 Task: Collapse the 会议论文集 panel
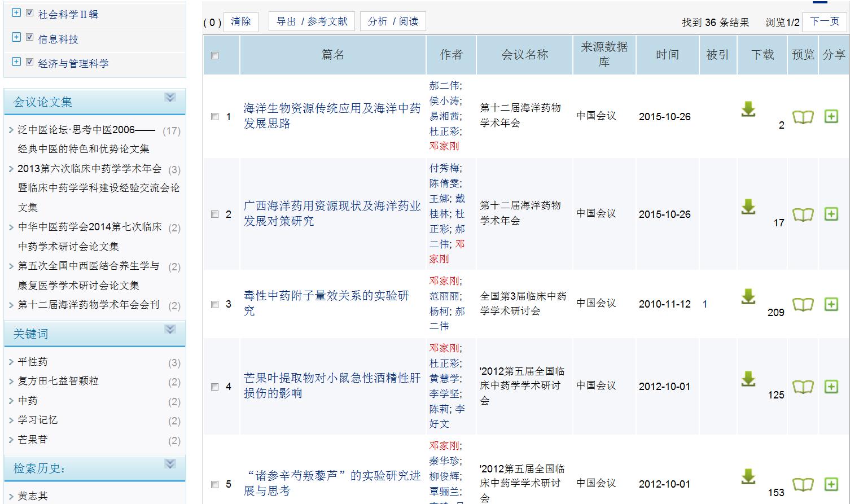click(x=170, y=98)
